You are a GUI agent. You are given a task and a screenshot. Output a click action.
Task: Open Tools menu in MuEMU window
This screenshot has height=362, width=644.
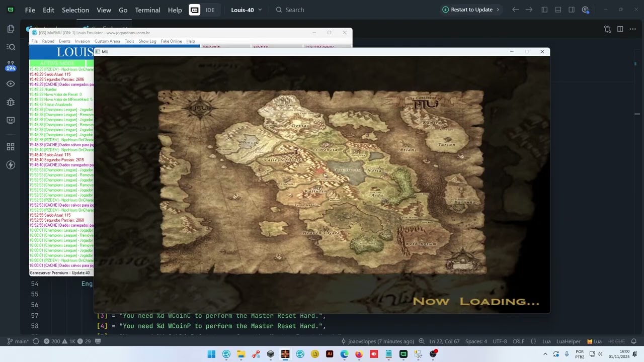129,41
